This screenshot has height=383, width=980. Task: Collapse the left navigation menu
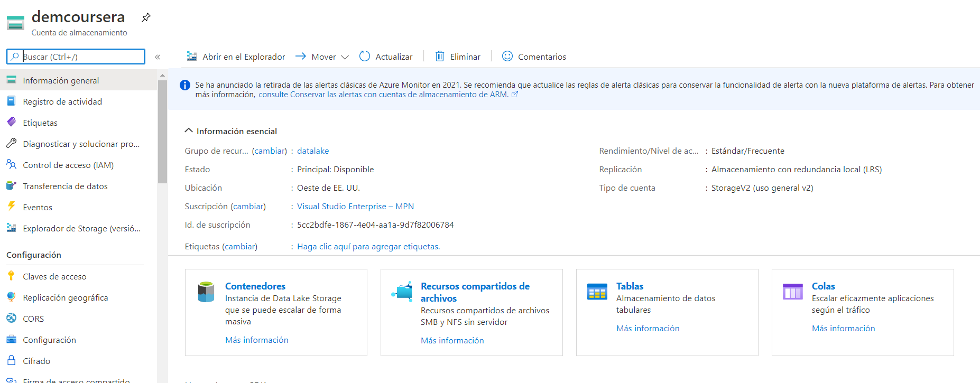coord(158,57)
